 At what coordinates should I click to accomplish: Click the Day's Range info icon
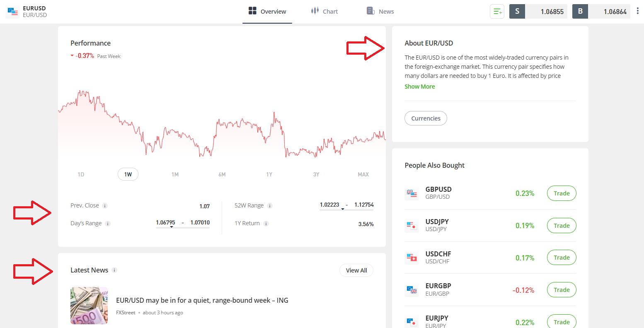[108, 224]
